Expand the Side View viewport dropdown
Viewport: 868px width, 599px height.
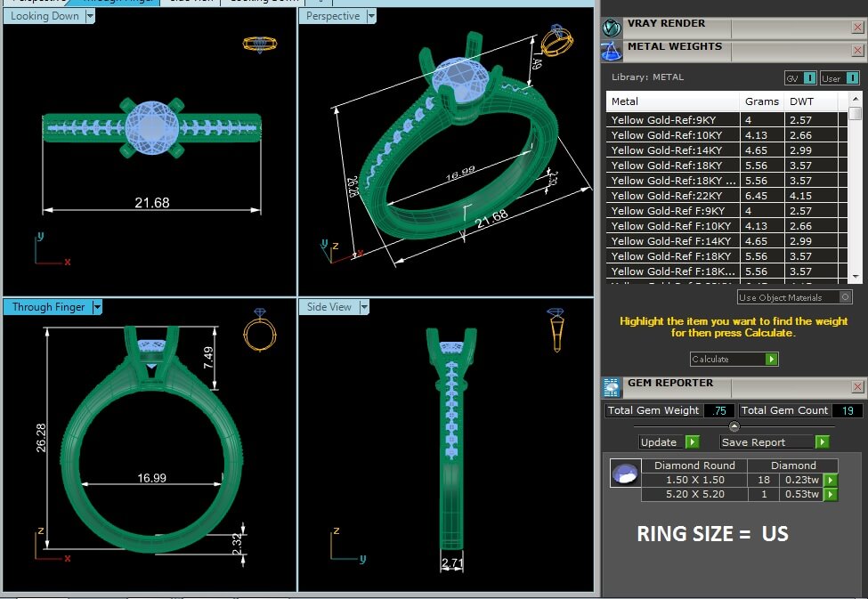(x=364, y=307)
